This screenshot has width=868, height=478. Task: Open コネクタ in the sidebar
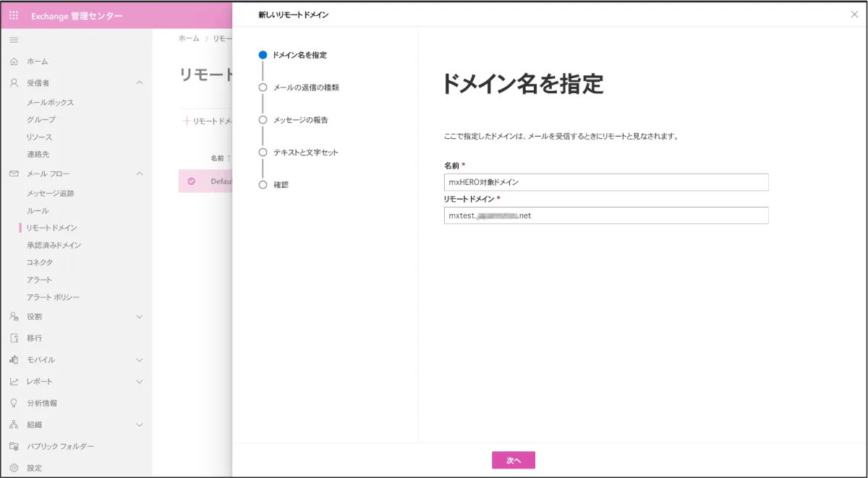tap(40, 263)
